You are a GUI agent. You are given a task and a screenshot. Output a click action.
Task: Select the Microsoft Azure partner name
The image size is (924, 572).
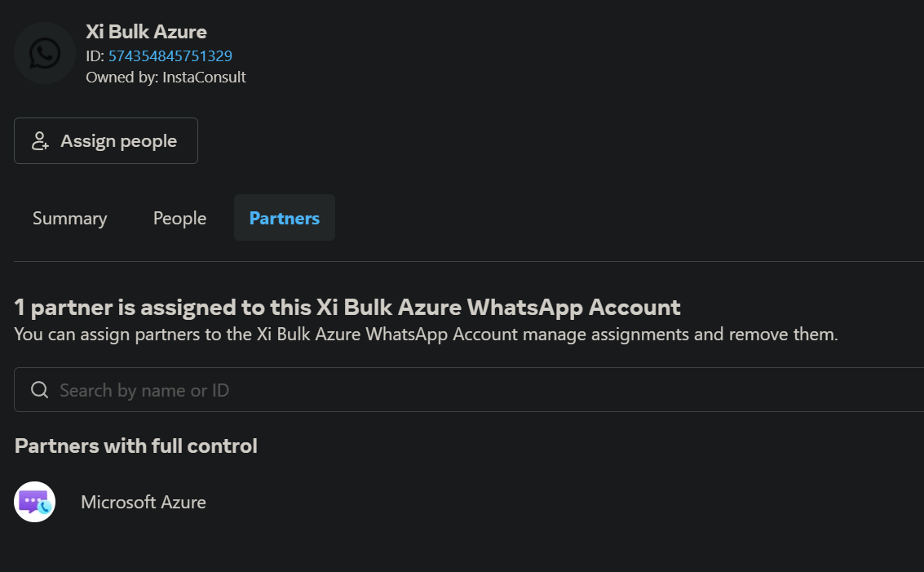click(144, 502)
